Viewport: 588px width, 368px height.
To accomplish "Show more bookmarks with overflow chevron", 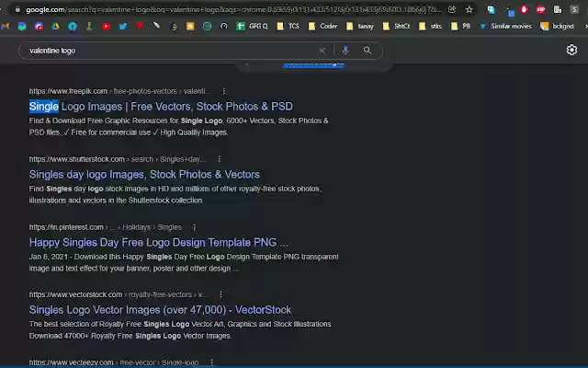I will click(585, 26).
